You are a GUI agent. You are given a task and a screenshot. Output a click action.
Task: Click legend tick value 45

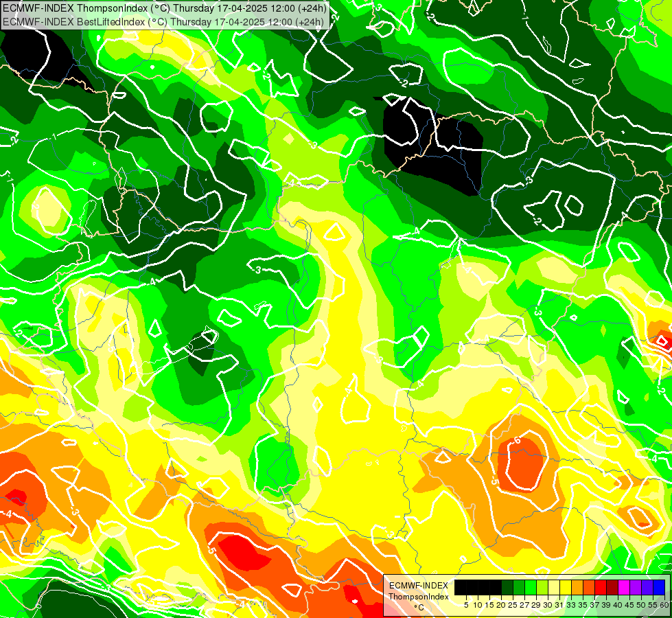[629, 605]
